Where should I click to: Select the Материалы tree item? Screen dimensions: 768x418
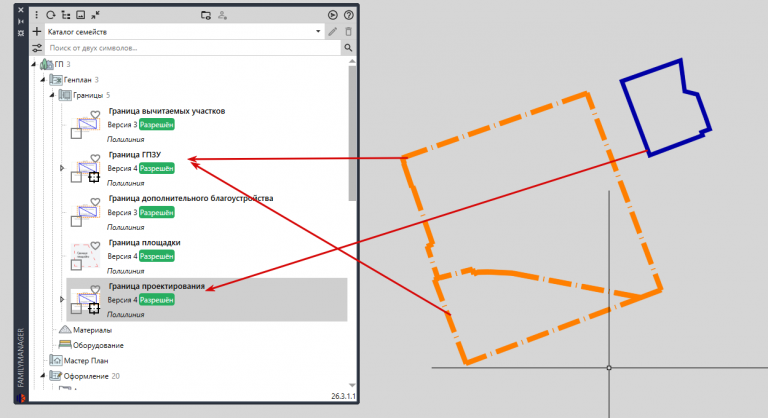click(92, 330)
